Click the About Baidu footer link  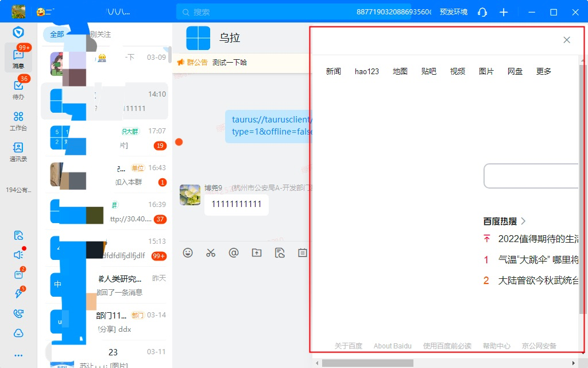pyautogui.click(x=393, y=346)
